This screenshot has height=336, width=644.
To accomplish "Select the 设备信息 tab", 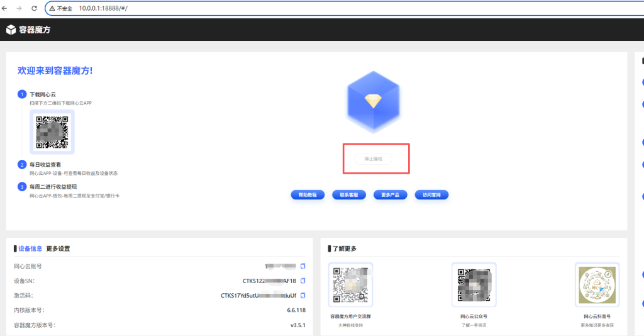I will pyautogui.click(x=29, y=249).
